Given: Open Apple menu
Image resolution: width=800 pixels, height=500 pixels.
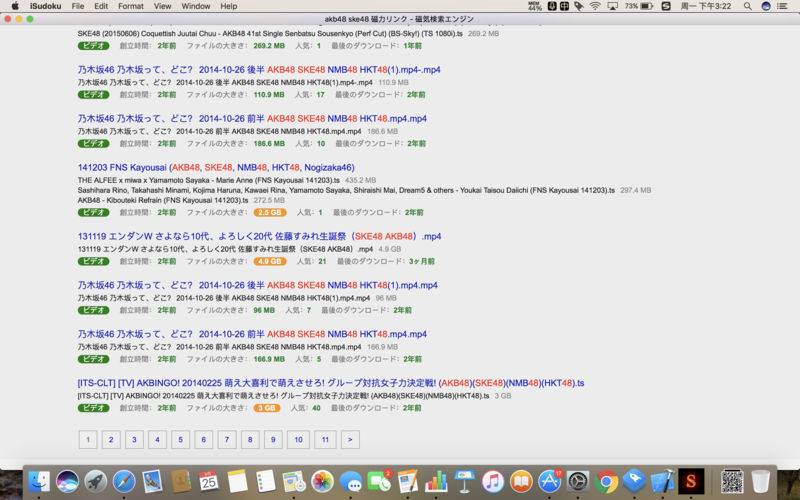Looking at the screenshot, I should click(15, 6).
